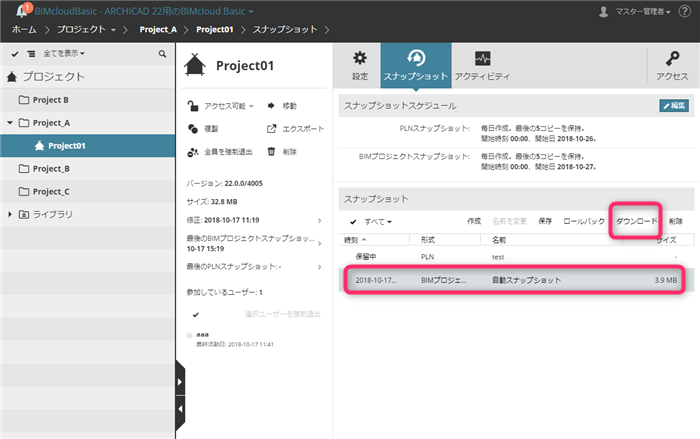The image size is (700, 439).
Task: Open the マスター管理者 user menu
Action: tap(643, 12)
